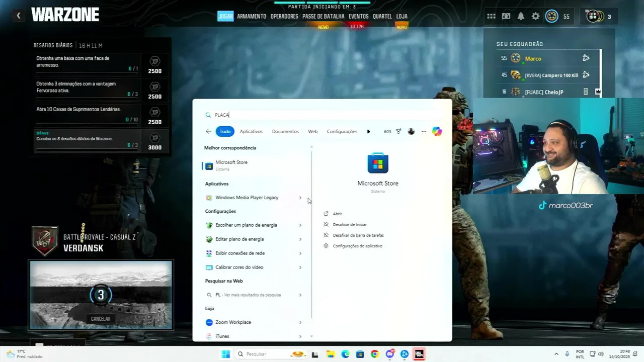Image resolution: width=644 pixels, height=362 pixels.
Task: Open the Warzone voice chat headset icon
Action: 507,17
